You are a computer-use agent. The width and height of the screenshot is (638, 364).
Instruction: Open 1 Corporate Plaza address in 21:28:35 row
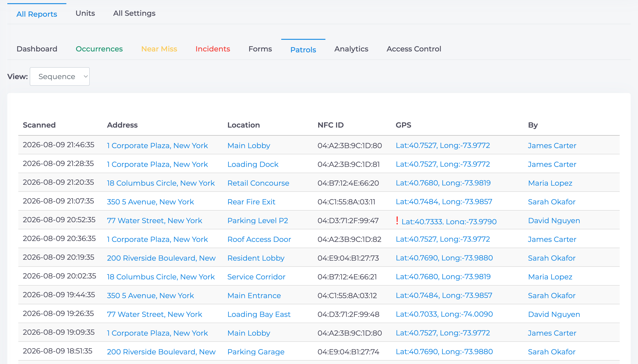(157, 164)
